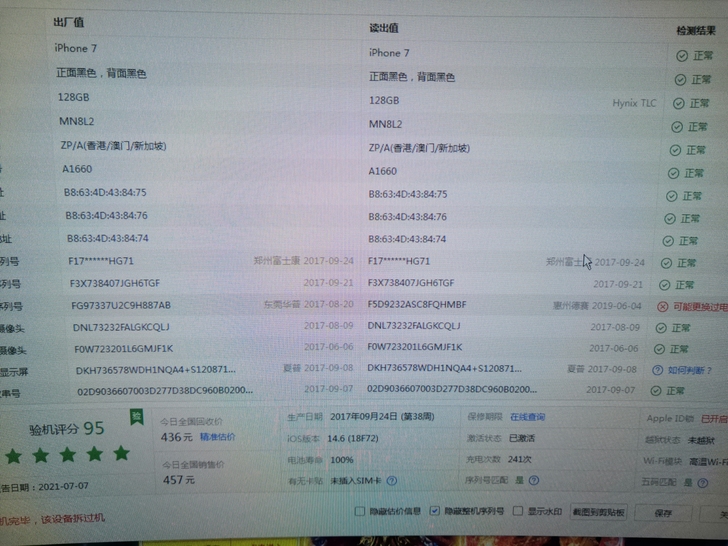Select the iOS version 14.6 (18F72)
The width and height of the screenshot is (728, 546).
pos(353,438)
